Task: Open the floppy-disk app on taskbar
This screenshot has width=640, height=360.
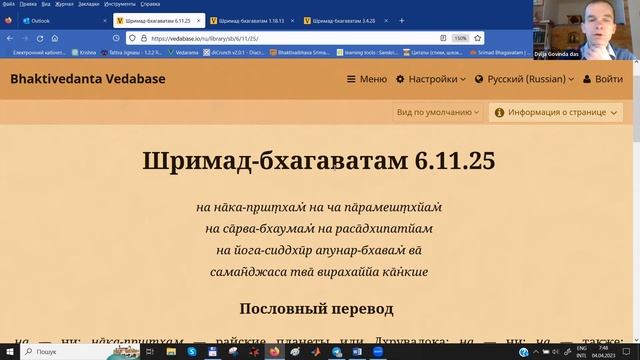Action: tap(213, 351)
